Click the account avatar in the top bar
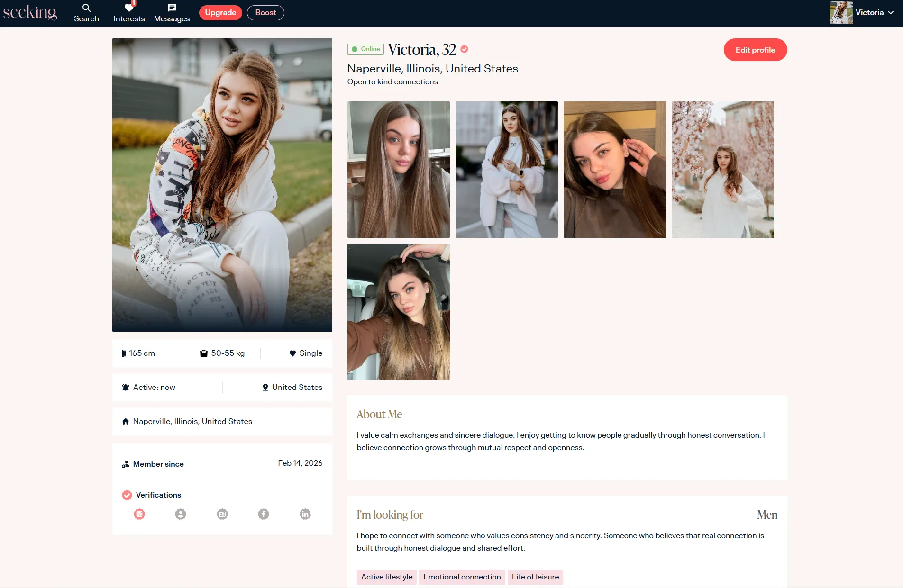The width and height of the screenshot is (903, 588). [841, 13]
